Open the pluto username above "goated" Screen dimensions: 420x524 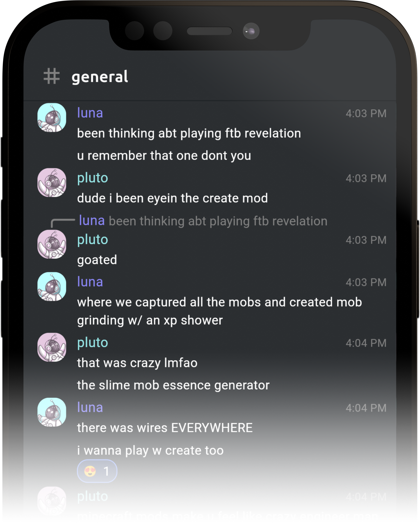pyautogui.click(x=92, y=240)
